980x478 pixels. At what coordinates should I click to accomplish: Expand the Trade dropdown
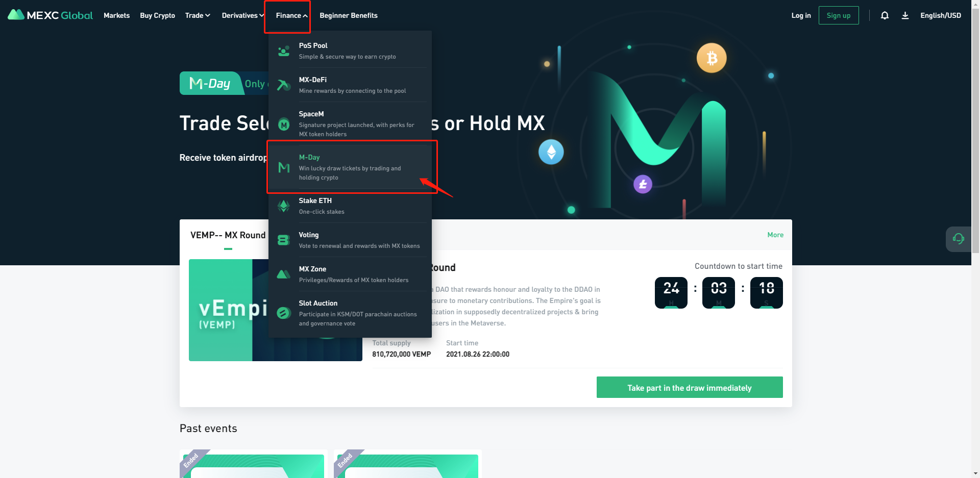198,15
